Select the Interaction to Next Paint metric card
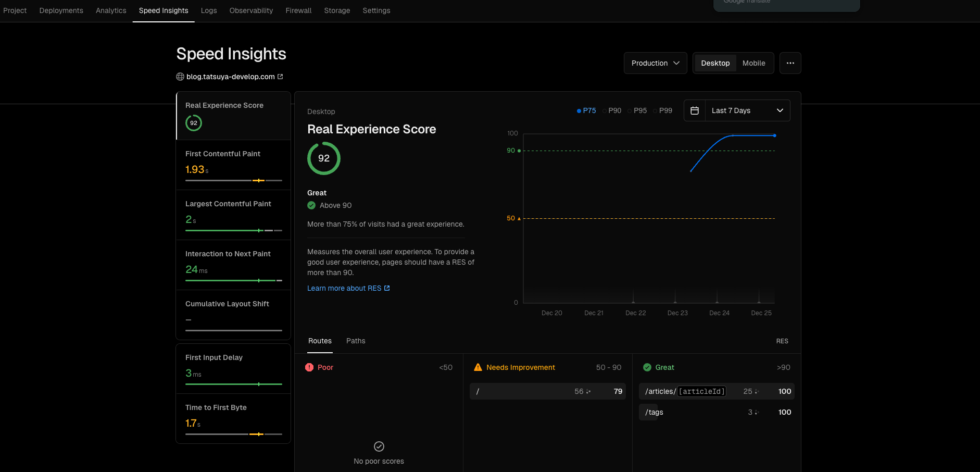 pos(233,265)
